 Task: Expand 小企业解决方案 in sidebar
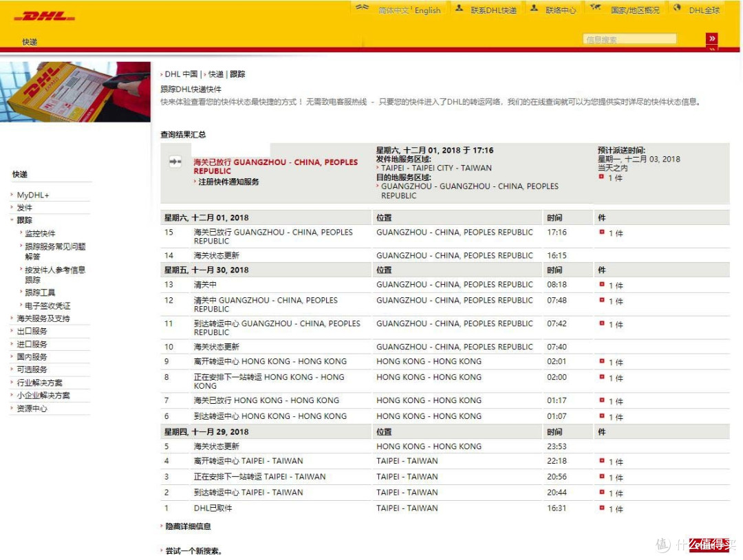(43, 395)
